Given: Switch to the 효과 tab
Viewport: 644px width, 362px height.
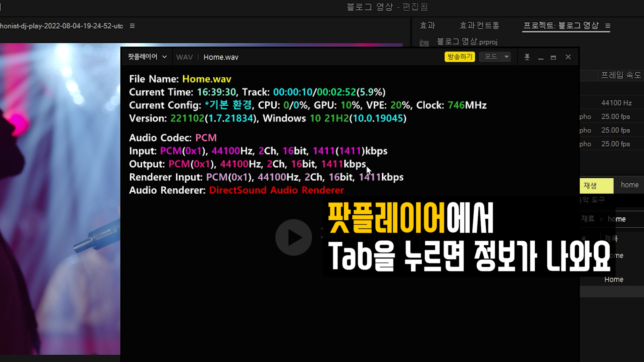Looking at the screenshot, I should 427,25.
